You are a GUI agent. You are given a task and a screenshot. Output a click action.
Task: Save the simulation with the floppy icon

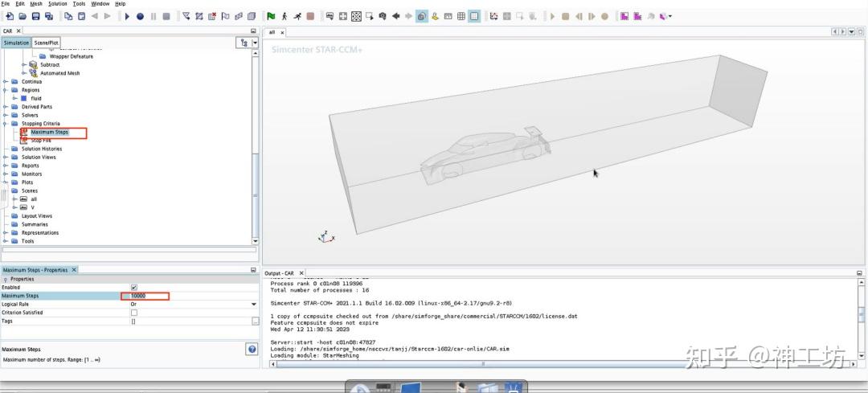click(36, 16)
